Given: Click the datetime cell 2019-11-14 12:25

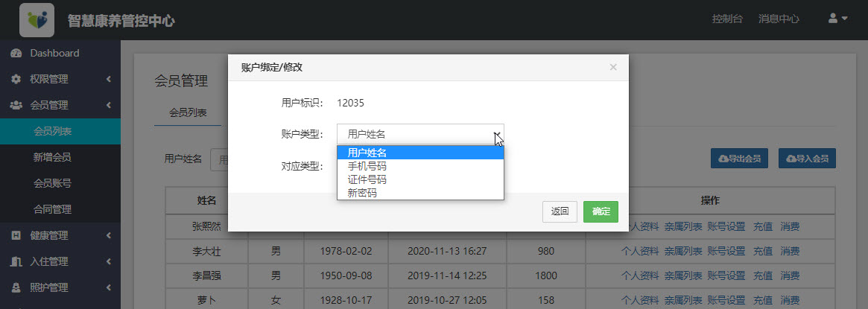Looking at the screenshot, I should click(447, 275).
